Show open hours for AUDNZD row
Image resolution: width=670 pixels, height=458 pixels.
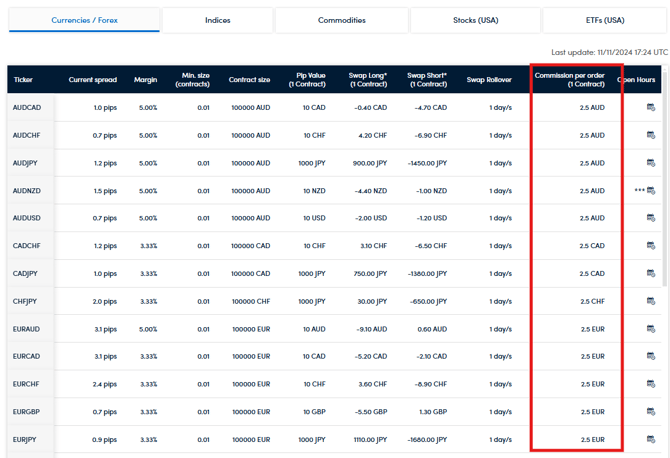click(651, 191)
